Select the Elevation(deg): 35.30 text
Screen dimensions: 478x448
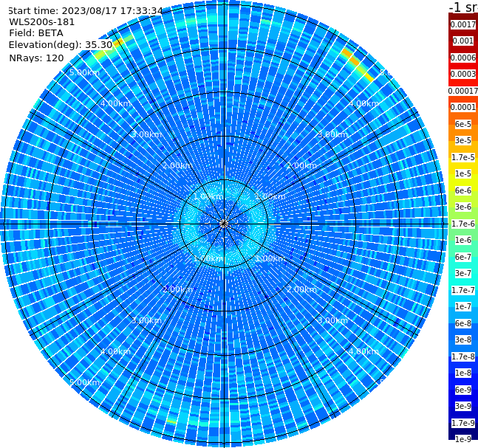point(61,45)
